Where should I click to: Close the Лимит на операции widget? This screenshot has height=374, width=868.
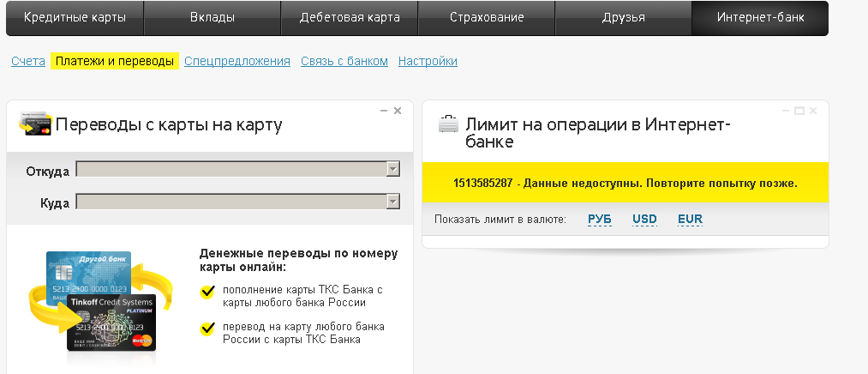[812, 111]
